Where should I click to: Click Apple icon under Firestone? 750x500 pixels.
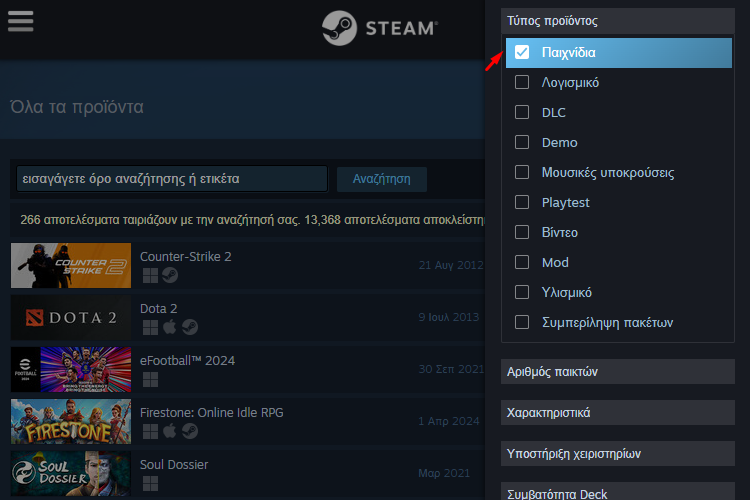click(169, 431)
